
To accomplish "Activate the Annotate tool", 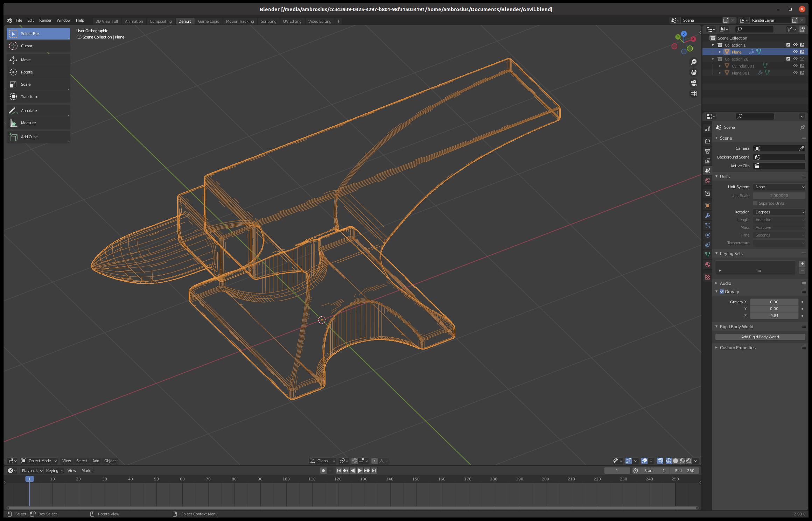I will (38, 111).
